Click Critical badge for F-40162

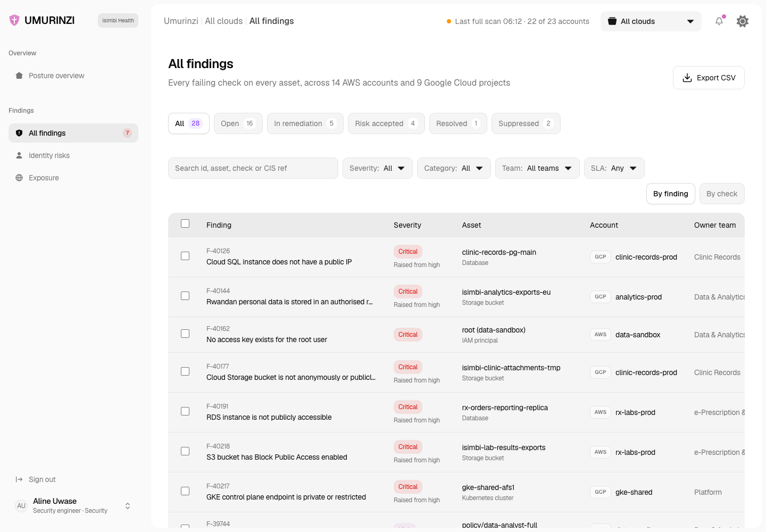click(x=408, y=335)
